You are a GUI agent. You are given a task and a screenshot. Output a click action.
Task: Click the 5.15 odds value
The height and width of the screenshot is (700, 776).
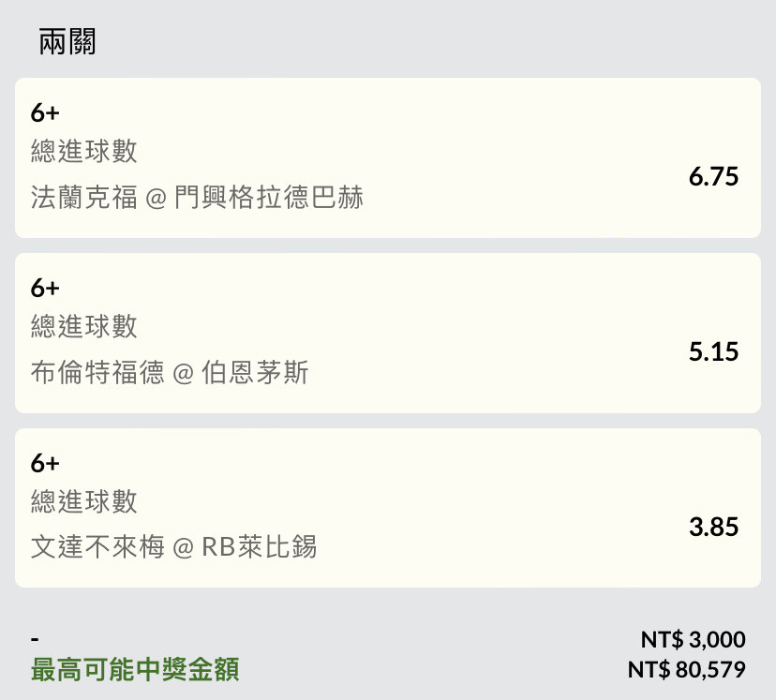(x=713, y=351)
